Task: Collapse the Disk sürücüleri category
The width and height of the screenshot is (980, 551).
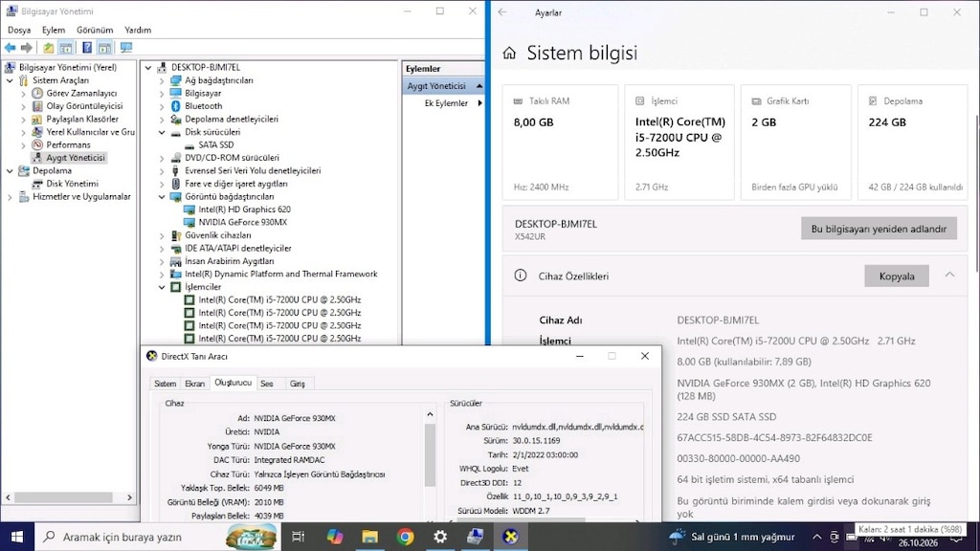Action: [162, 132]
